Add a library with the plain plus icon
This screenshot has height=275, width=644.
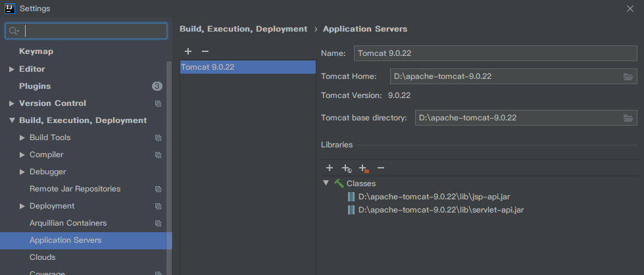[330, 168]
